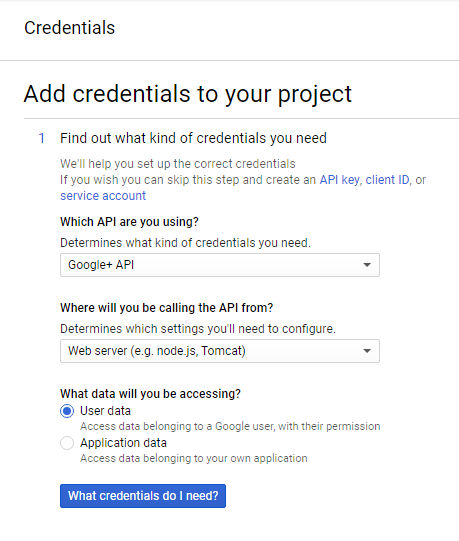The image size is (459, 541).
Task: Click the User data option label
Action: [105, 411]
